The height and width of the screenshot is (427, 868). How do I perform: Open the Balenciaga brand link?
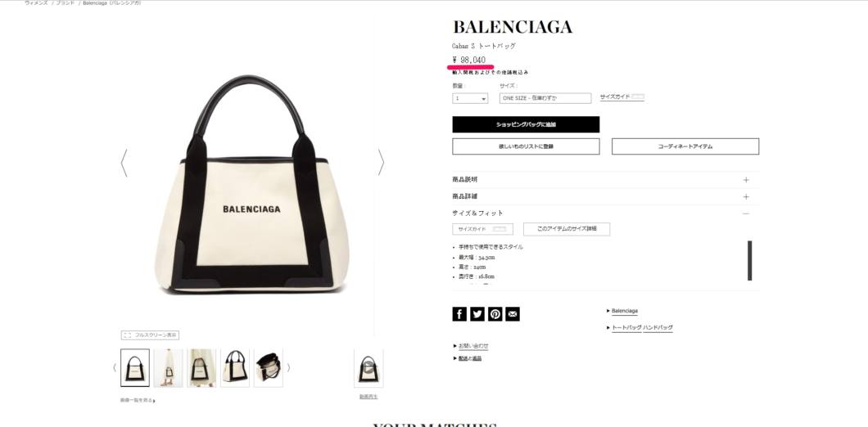pyautogui.click(x=625, y=312)
